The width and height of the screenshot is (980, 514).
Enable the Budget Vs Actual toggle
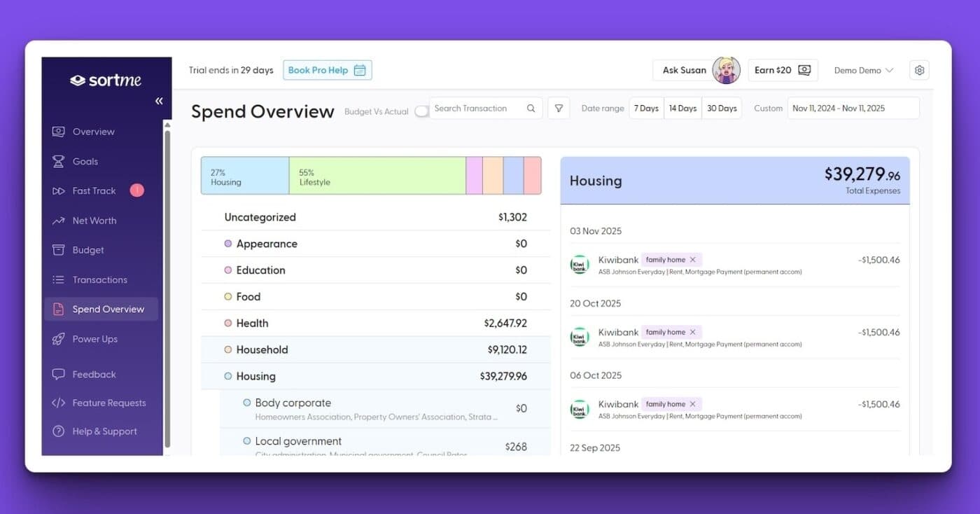pyautogui.click(x=421, y=111)
